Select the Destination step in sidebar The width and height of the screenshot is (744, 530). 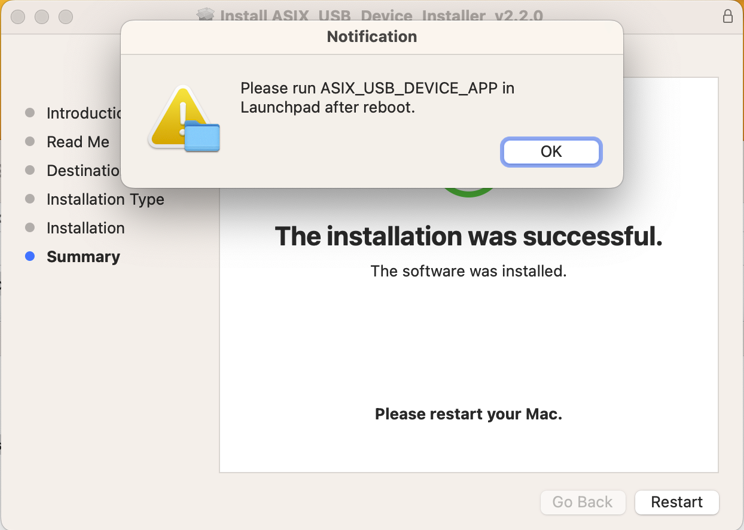tap(84, 171)
